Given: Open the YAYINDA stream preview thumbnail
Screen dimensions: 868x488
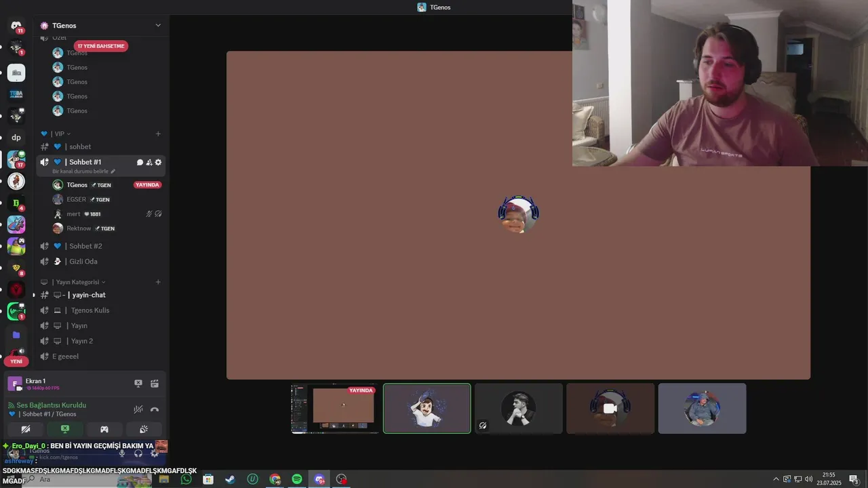Looking at the screenshot, I should pos(335,409).
